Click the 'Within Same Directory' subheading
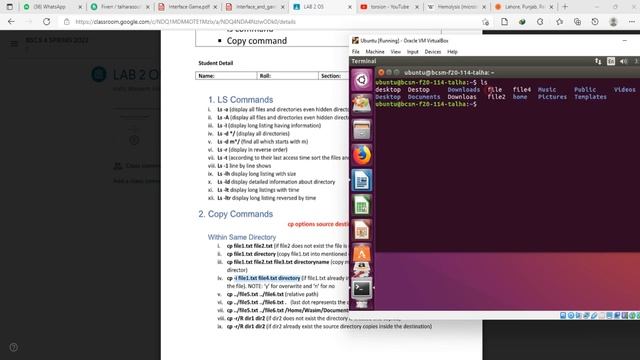The height and width of the screenshot is (360, 640). [x=242, y=237]
